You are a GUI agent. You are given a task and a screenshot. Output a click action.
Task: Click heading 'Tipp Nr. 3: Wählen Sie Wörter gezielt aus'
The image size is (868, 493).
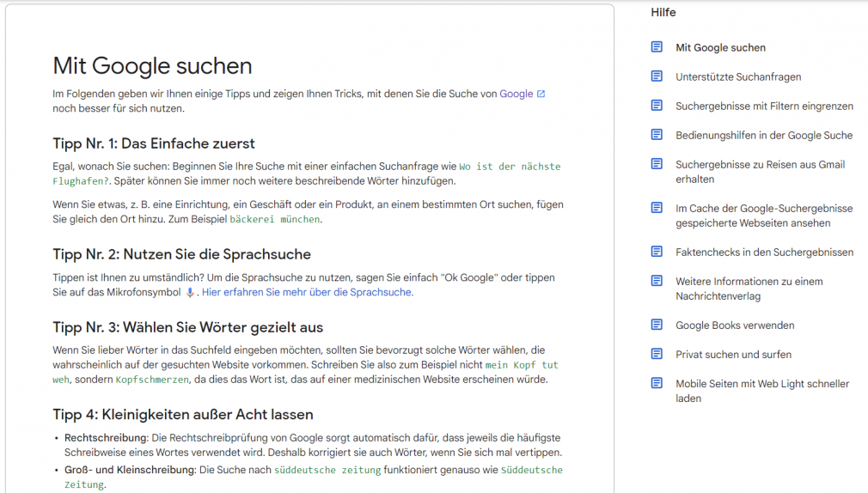[187, 327]
